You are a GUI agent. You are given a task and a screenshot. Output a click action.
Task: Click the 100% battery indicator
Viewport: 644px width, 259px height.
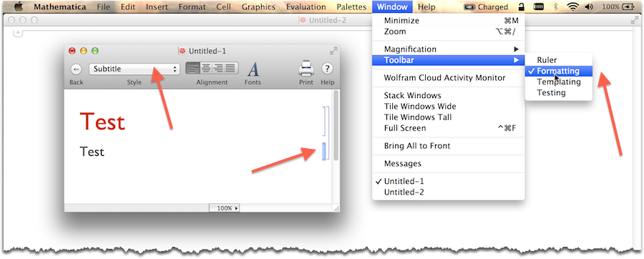click(618, 7)
